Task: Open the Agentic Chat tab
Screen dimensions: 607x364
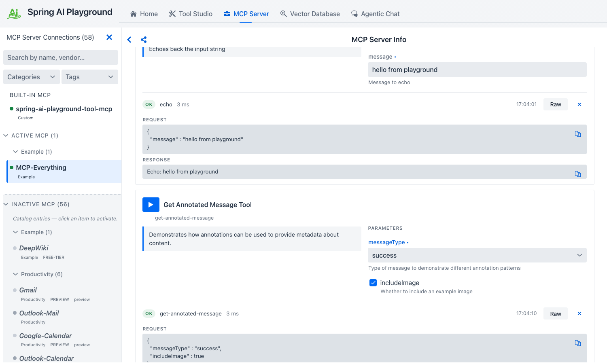Action: (375, 14)
